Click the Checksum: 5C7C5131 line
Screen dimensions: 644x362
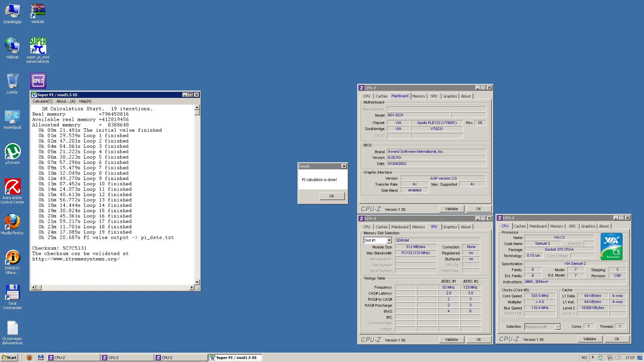tap(60, 248)
